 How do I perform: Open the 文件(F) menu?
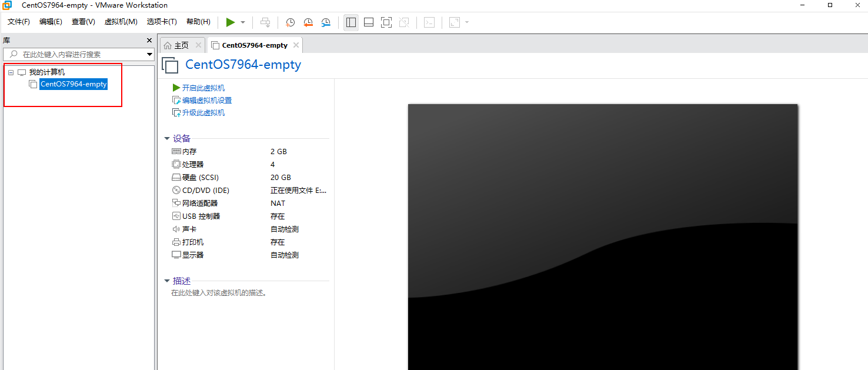tap(19, 22)
